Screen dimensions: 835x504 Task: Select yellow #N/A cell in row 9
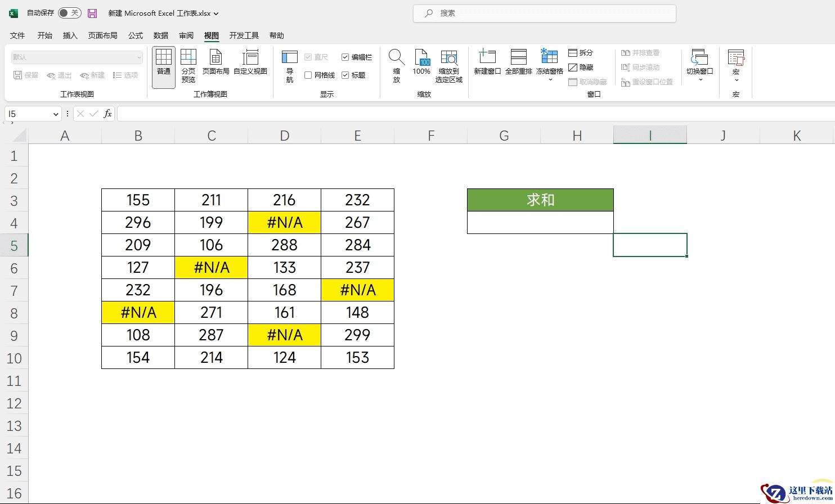[x=284, y=335]
